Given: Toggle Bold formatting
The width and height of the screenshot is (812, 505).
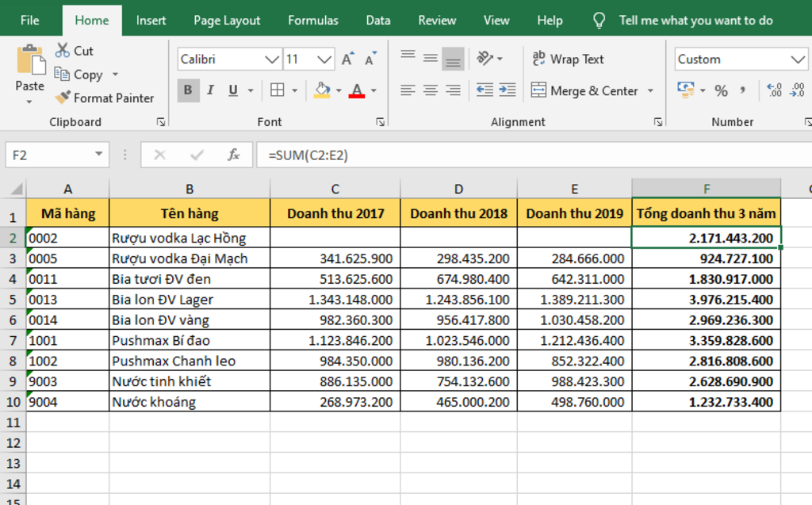Looking at the screenshot, I should 188,90.
